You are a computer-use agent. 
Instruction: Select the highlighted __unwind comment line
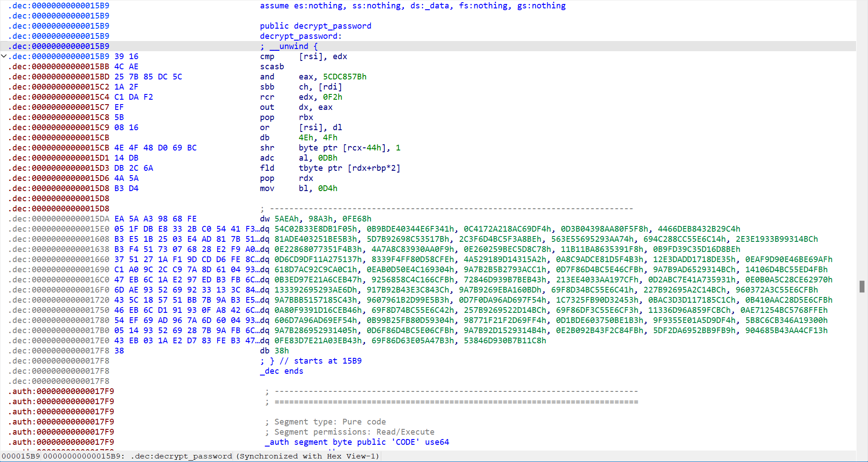tap(289, 46)
